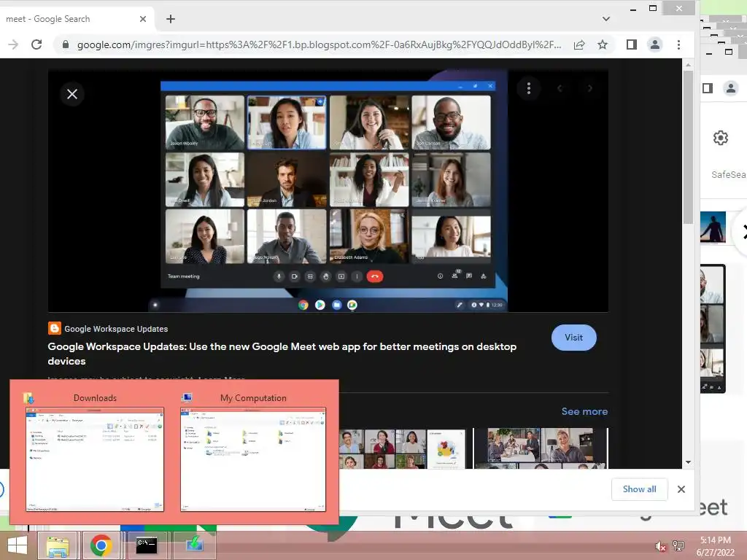Click the Blogger icon next to source name
Viewport: 747px width, 560px height.
coord(54,328)
